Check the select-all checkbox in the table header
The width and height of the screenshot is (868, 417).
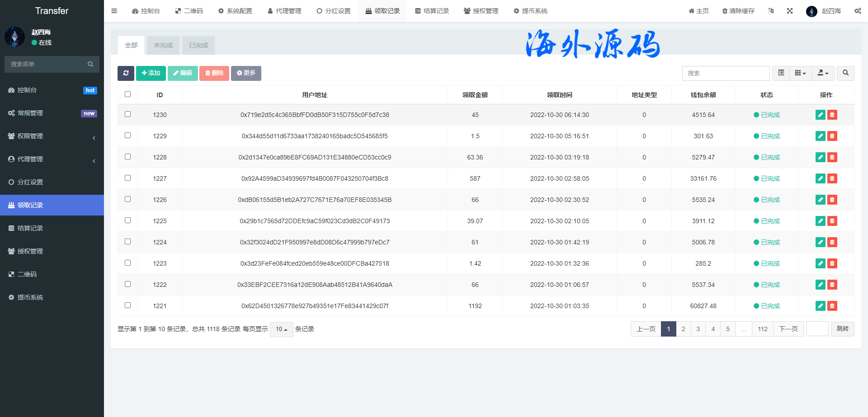pos(127,94)
